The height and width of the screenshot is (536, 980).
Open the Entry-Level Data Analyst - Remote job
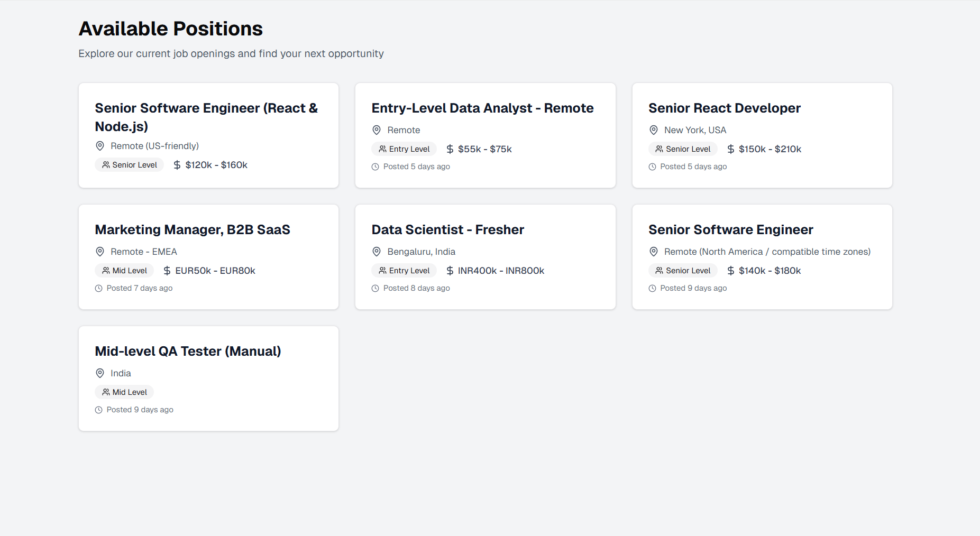click(x=482, y=108)
